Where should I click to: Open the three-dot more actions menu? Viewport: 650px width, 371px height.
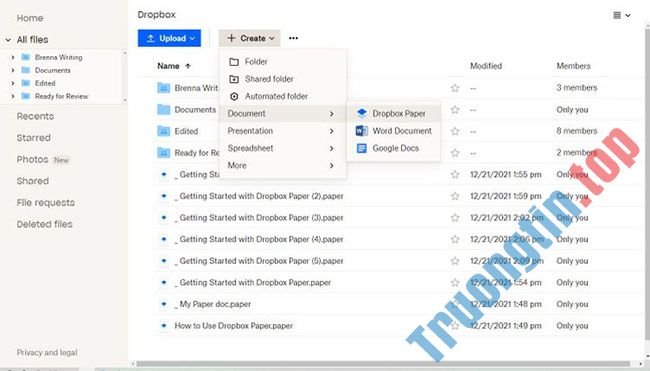pos(293,38)
